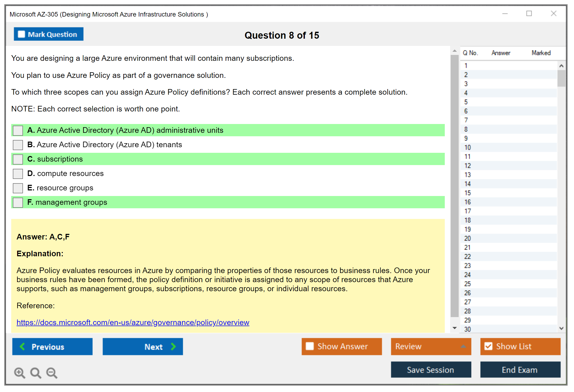Toggle the Show Answer checkbox
The image size is (574, 392).
(310, 346)
